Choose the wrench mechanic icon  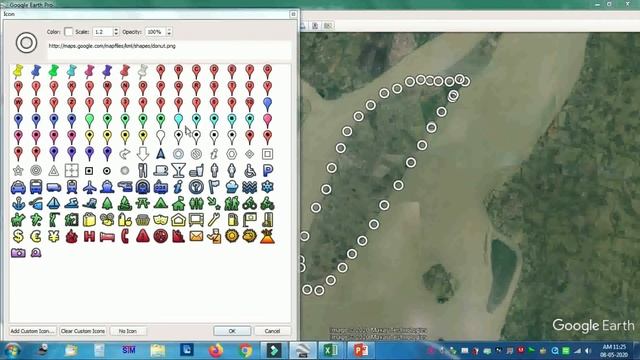tap(214, 220)
